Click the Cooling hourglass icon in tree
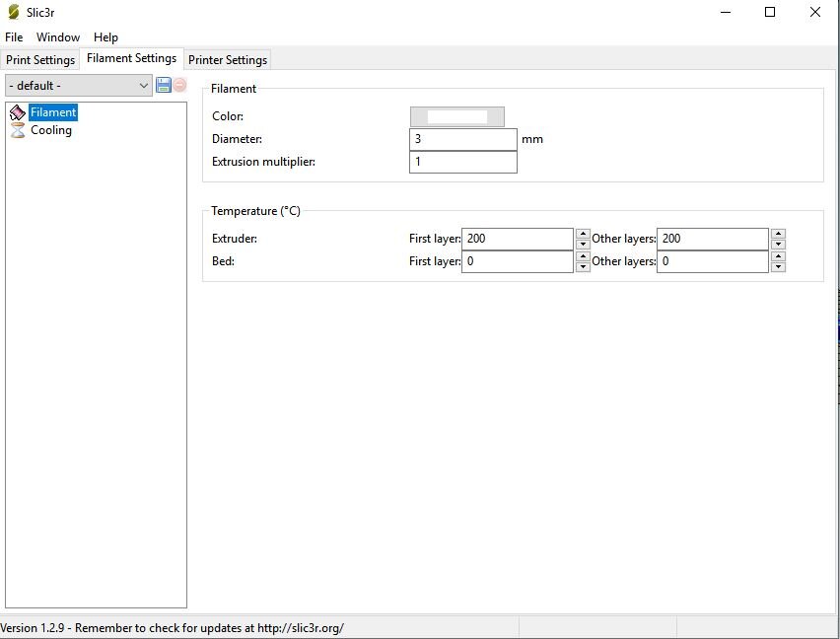This screenshot has width=840, height=639. [x=18, y=130]
